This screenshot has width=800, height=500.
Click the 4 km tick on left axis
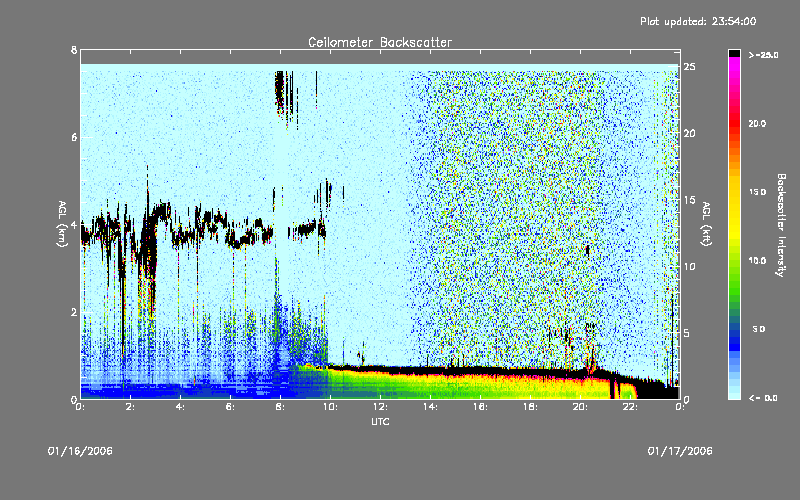coord(74,224)
